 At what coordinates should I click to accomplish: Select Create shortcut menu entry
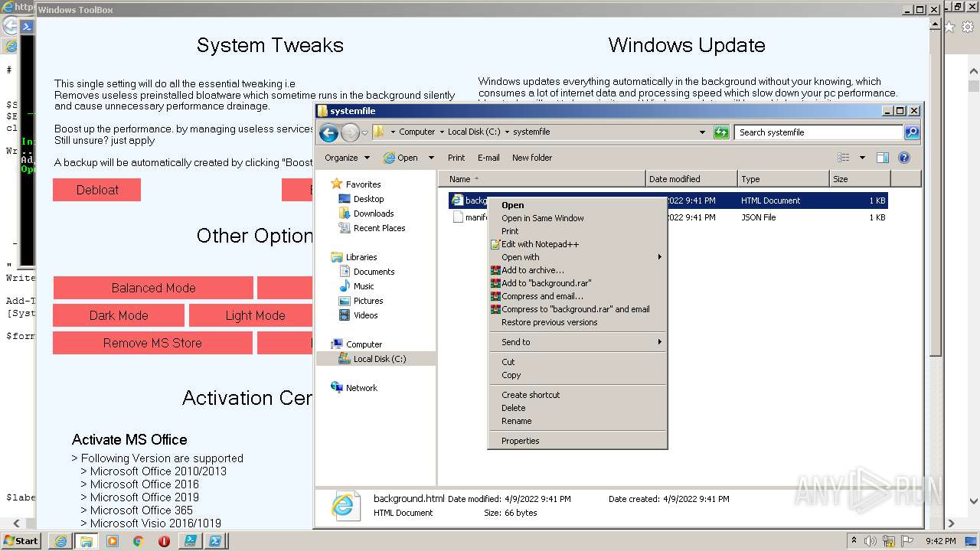(x=531, y=395)
